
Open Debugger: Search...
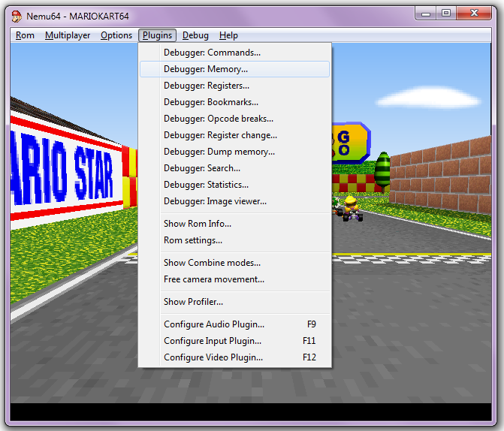pos(234,168)
